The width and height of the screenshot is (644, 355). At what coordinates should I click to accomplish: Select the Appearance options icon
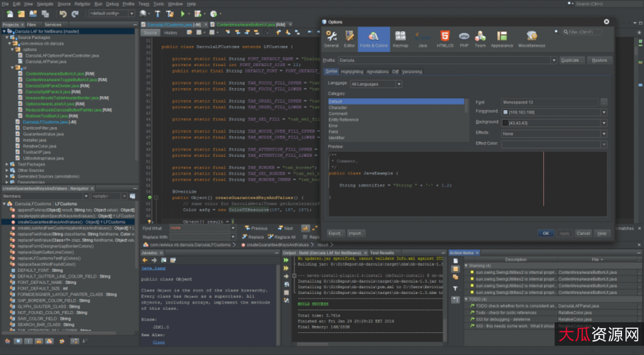pyautogui.click(x=501, y=38)
